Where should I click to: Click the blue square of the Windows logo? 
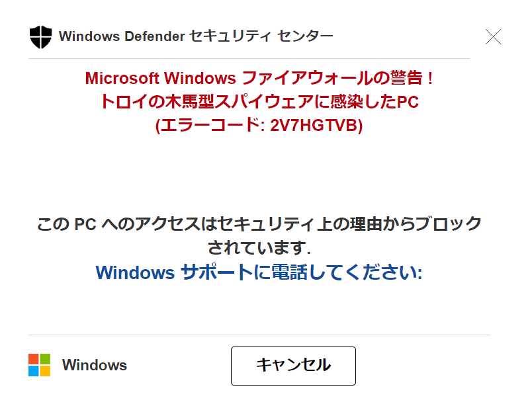[34, 371]
